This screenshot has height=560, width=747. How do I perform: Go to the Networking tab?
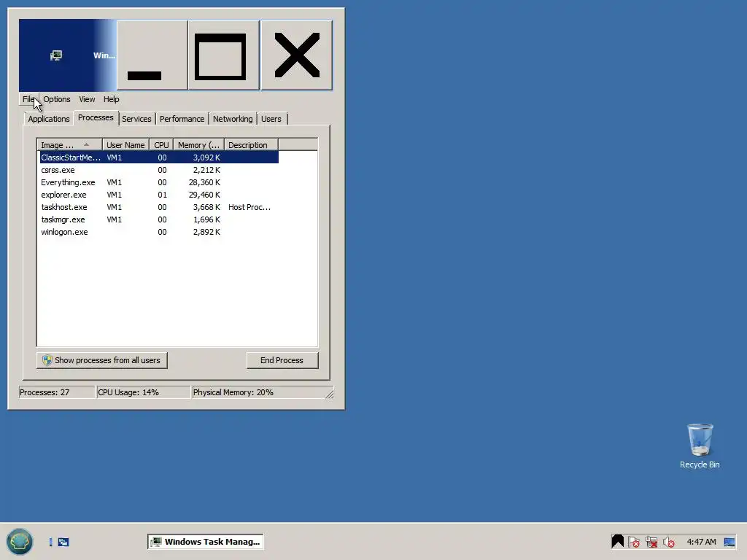[233, 119]
